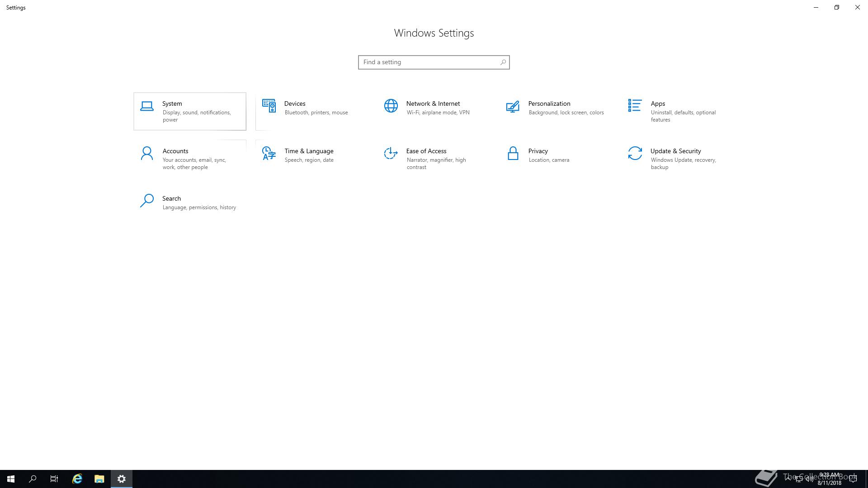Open the Search magnifier category icon
This screenshot has width=868, height=488.
coord(146,201)
